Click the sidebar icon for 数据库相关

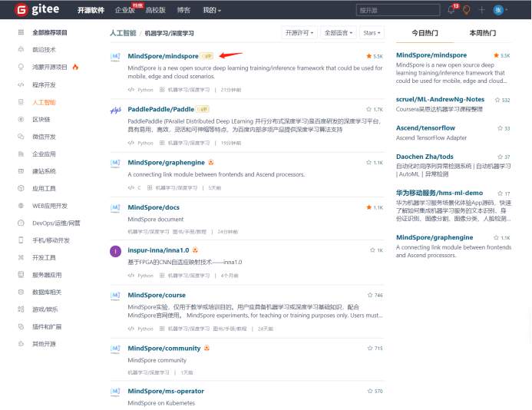21,292
